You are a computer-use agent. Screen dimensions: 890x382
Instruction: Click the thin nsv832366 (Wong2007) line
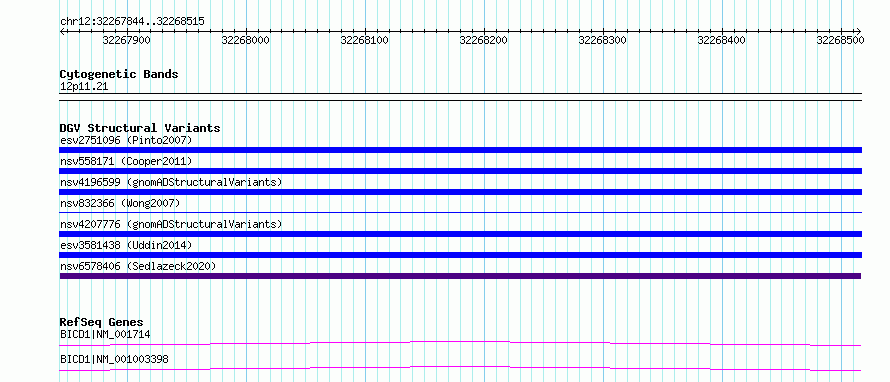pos(460,212)
